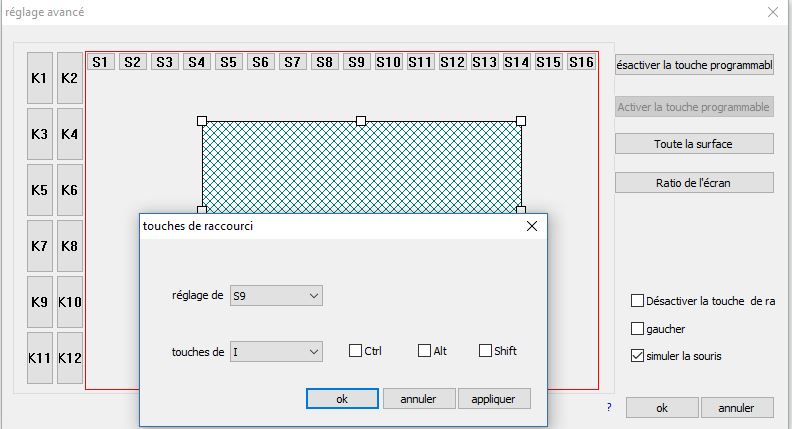Screen dimensions: 792x429
Task: Choose soft key S8
Action: pos(325,62)
